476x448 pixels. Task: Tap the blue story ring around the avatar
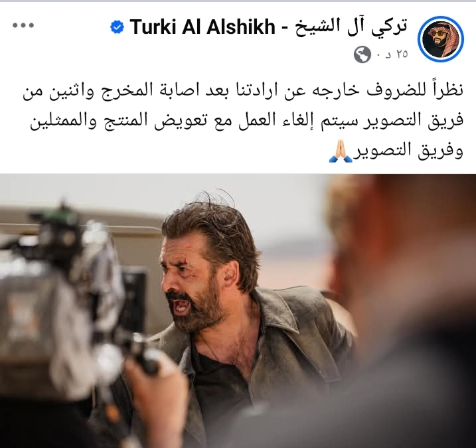(x=440, y=39)
